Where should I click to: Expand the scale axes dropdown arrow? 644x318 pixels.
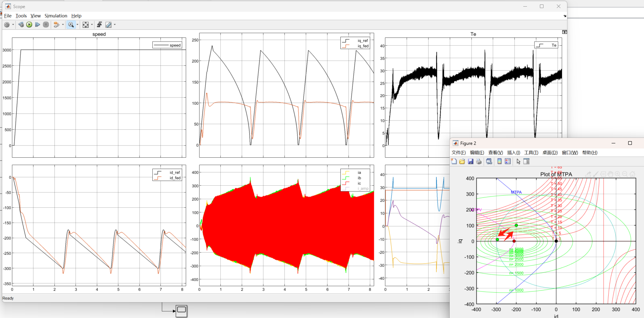(x=92, y=25)
